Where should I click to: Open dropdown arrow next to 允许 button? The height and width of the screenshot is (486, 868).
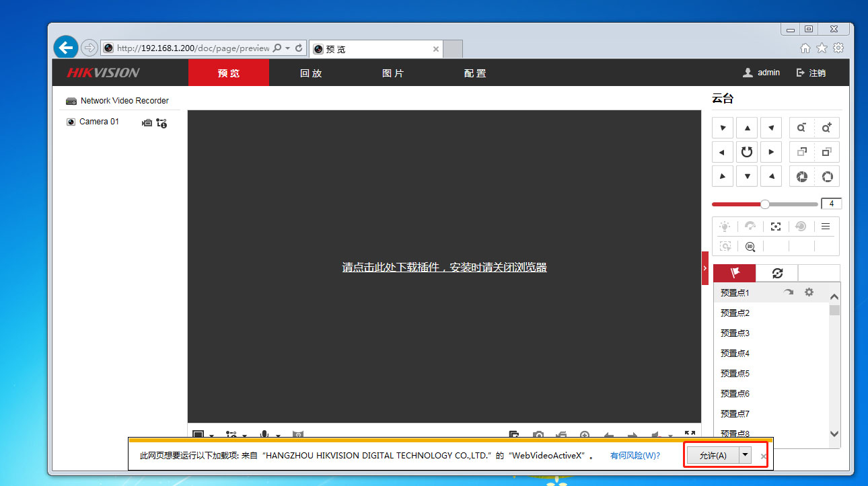tap(745, 455)
